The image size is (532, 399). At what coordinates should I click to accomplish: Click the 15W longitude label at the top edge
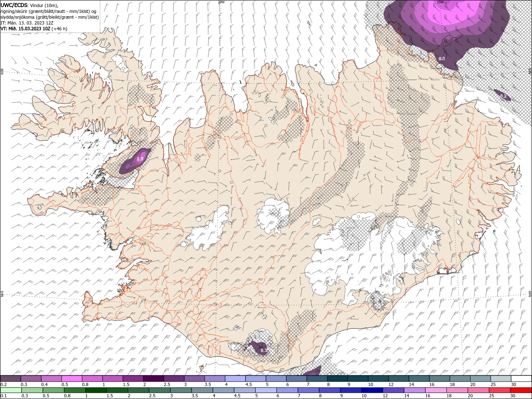click(440, 2)
